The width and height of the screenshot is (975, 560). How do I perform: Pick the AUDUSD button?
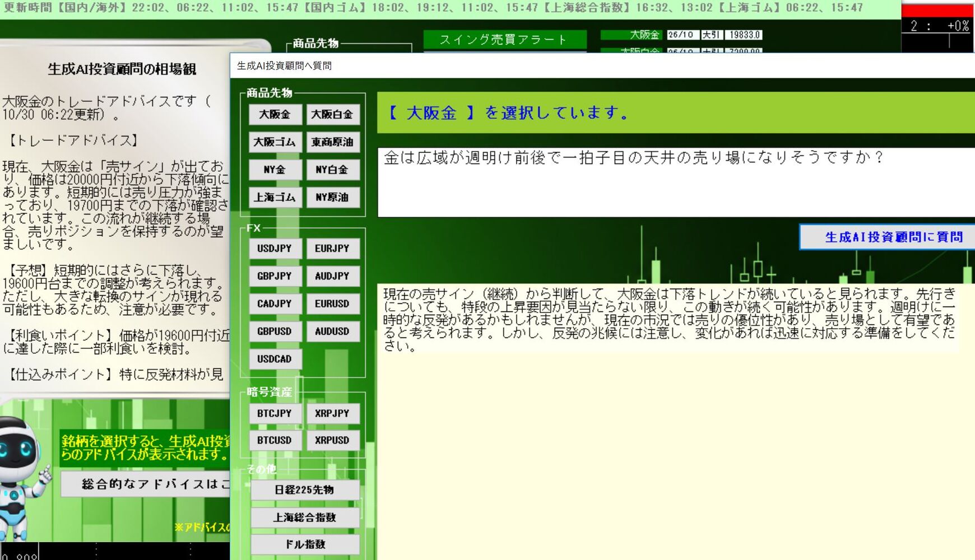pos(333,332)
